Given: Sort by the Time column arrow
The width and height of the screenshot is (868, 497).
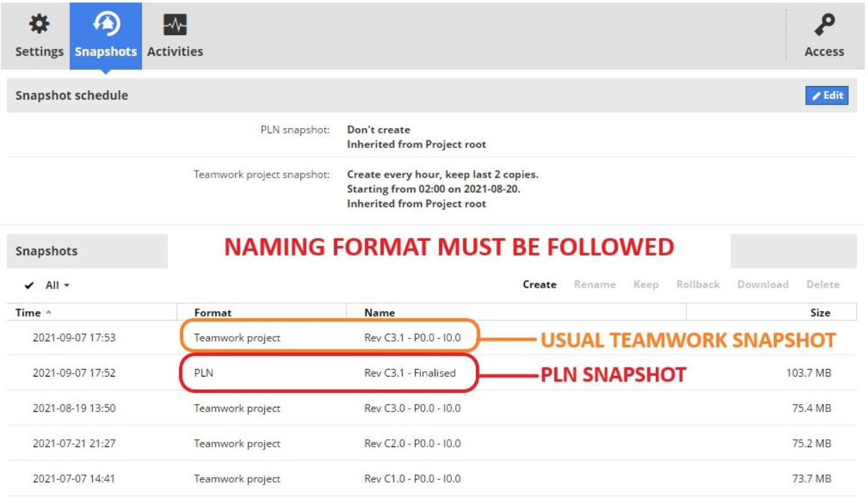Looking at the screenshot, I should tap(48, 313).
